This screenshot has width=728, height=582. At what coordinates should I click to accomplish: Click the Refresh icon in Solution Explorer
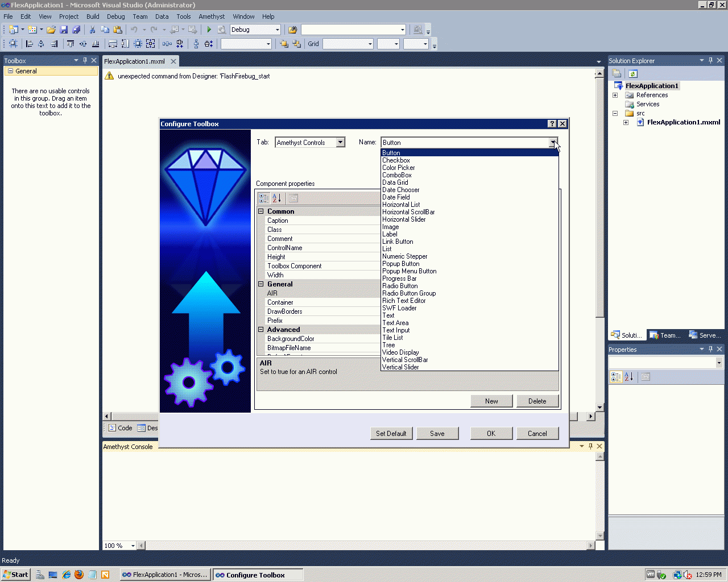tap(633, 73)
